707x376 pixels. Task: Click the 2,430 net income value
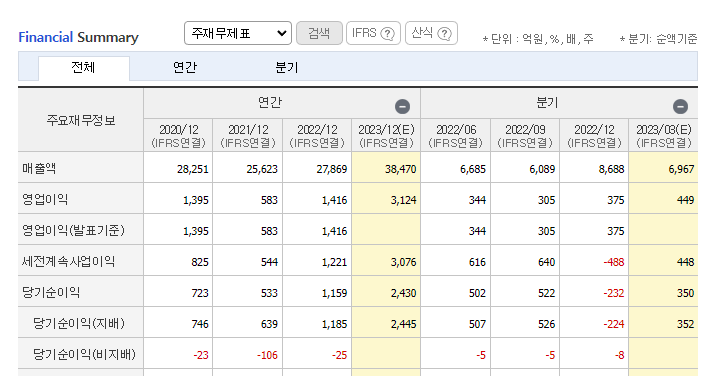[x=404, y=293]
